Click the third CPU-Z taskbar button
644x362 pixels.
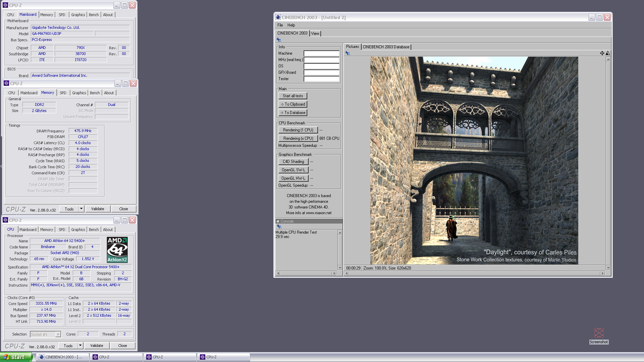(x=223, y=357)
